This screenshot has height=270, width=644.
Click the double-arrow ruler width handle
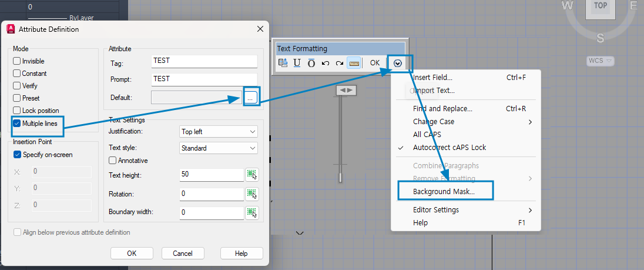(x=346, y=91)
